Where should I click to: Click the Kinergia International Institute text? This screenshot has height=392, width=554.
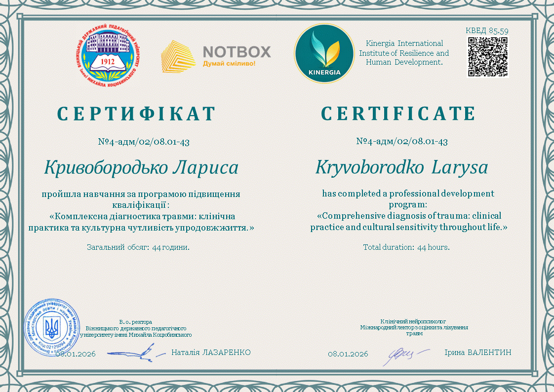[x=404, y=53]
